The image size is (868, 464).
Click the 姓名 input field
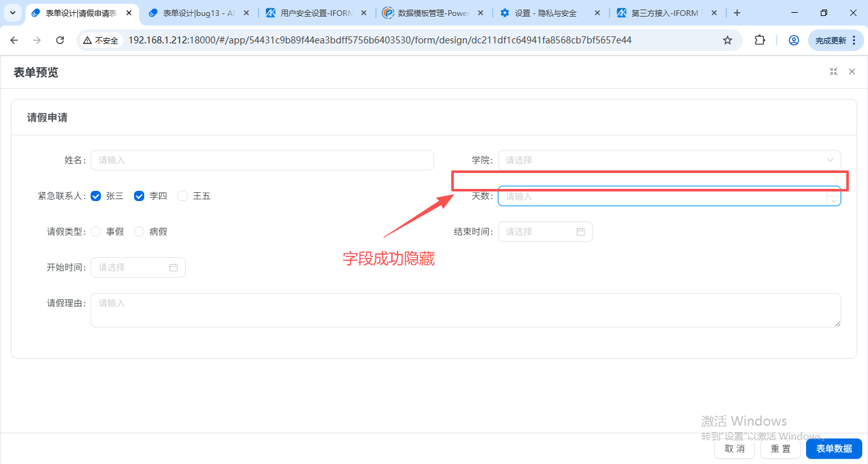262,160
